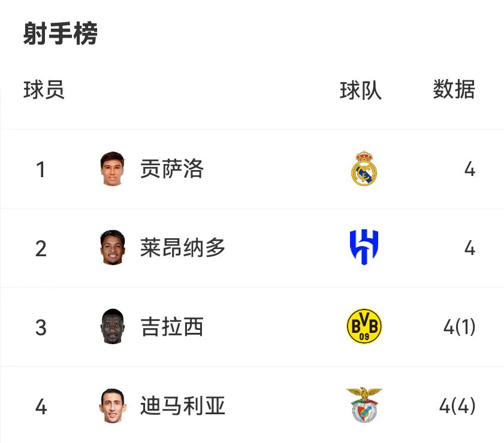This screenshot has height=443, width=504.
Task: Select player name 吉拉西
Action: pyautogui.click(x=172, y=327)
